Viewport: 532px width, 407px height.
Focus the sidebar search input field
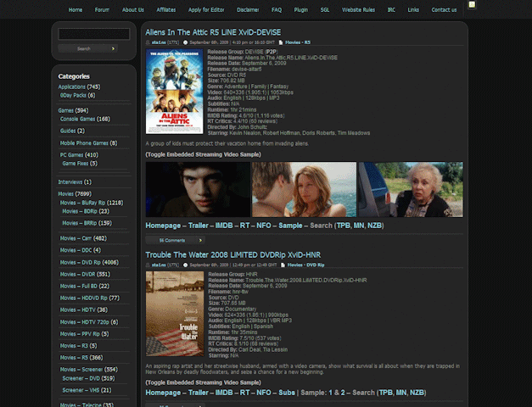[94, 34]
